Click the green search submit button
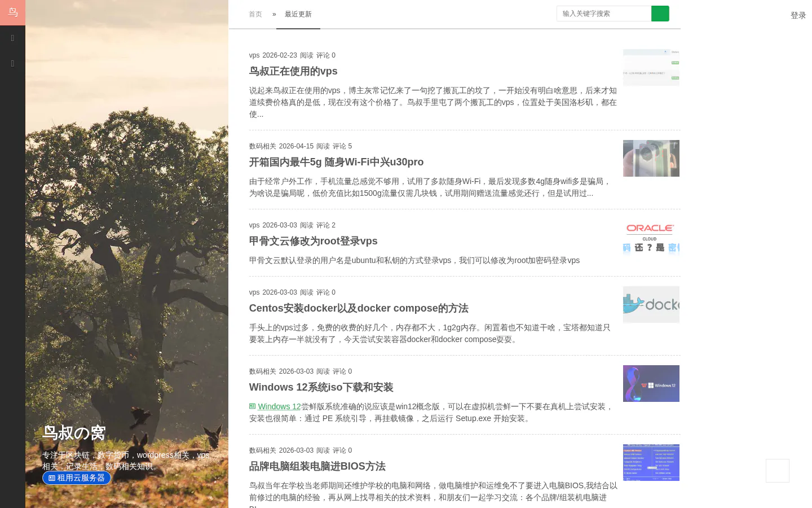Image resolution: width=812 pixels, height=508 pixels. [x=660, y=14]
